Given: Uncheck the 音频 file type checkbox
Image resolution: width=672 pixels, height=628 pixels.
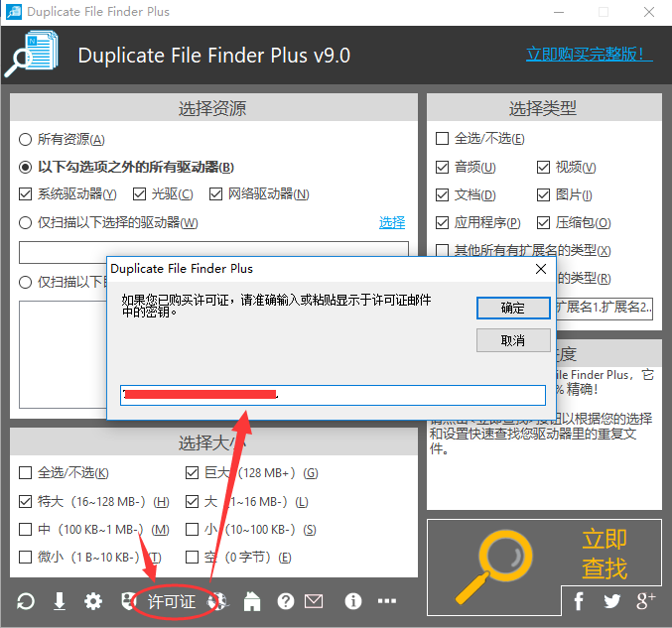Looking at the screenshot, I should tap(443, 168).
